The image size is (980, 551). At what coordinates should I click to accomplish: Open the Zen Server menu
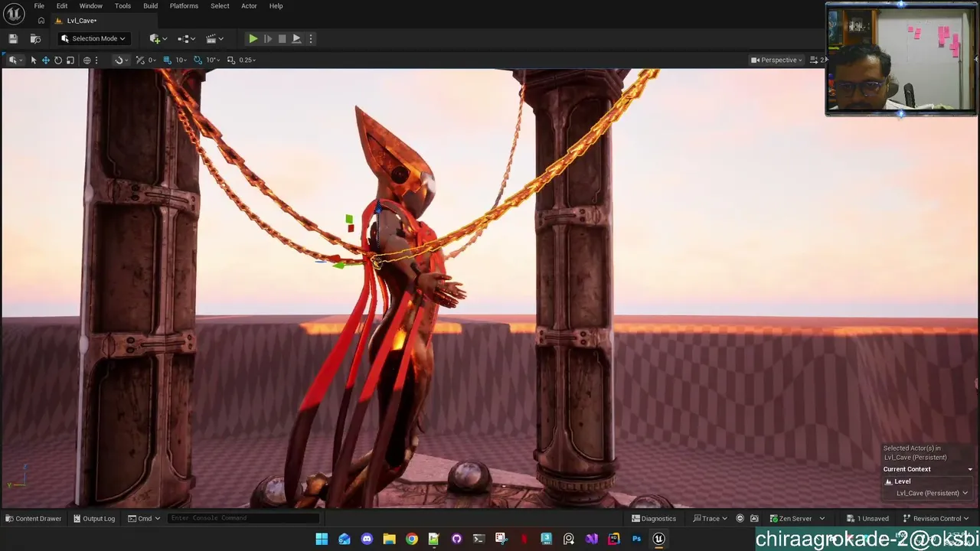coord(797,518)
